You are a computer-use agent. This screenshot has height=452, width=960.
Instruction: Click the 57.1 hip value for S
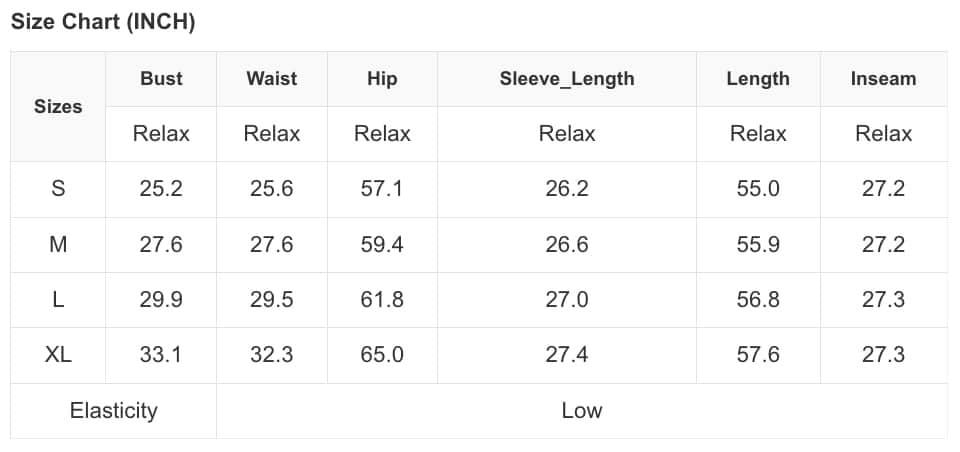pos(382,189)
